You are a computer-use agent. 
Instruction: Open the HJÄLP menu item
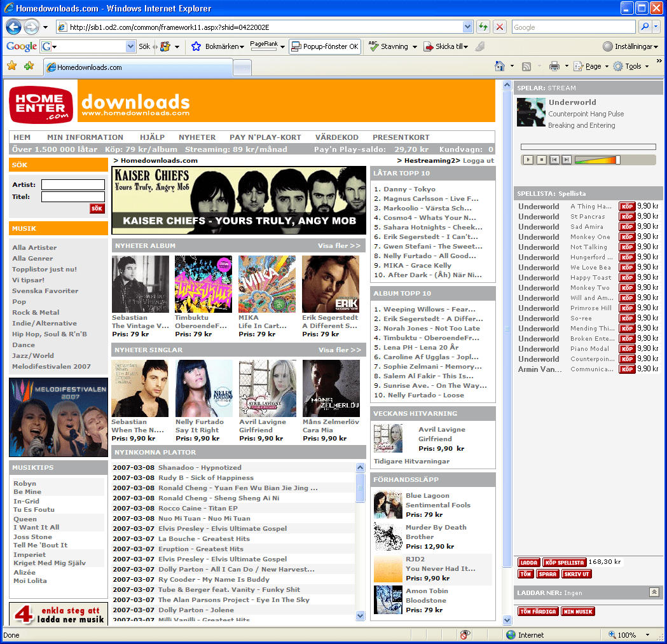[152, 137]
